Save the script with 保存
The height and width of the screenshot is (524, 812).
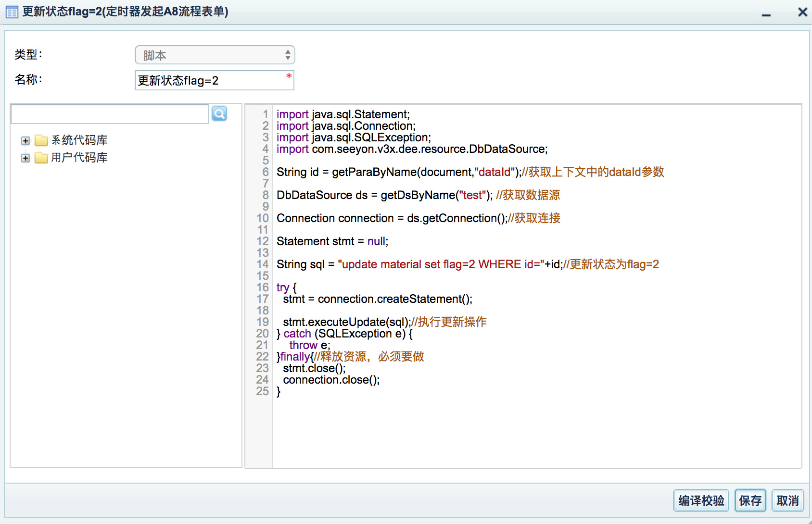point(750,501)
